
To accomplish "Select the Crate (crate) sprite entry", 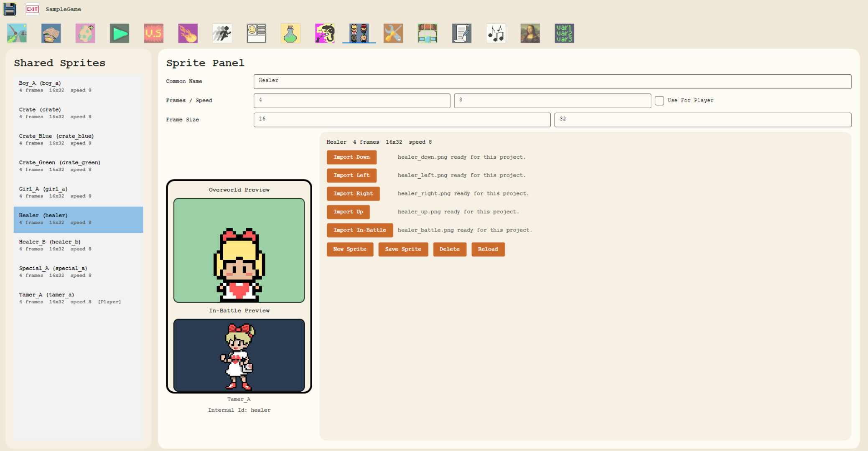I will tap(79, 114).
